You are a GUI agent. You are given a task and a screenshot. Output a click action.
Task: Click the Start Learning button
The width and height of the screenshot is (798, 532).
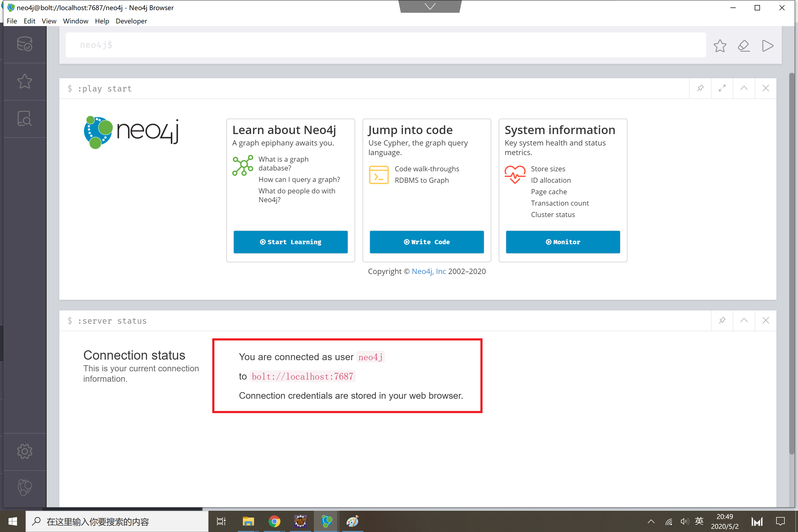click(x=290, y=242)
